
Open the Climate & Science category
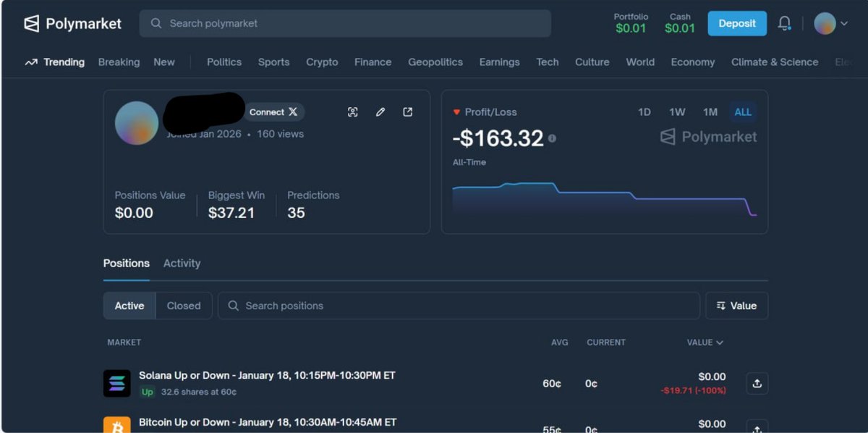(775, 62)
